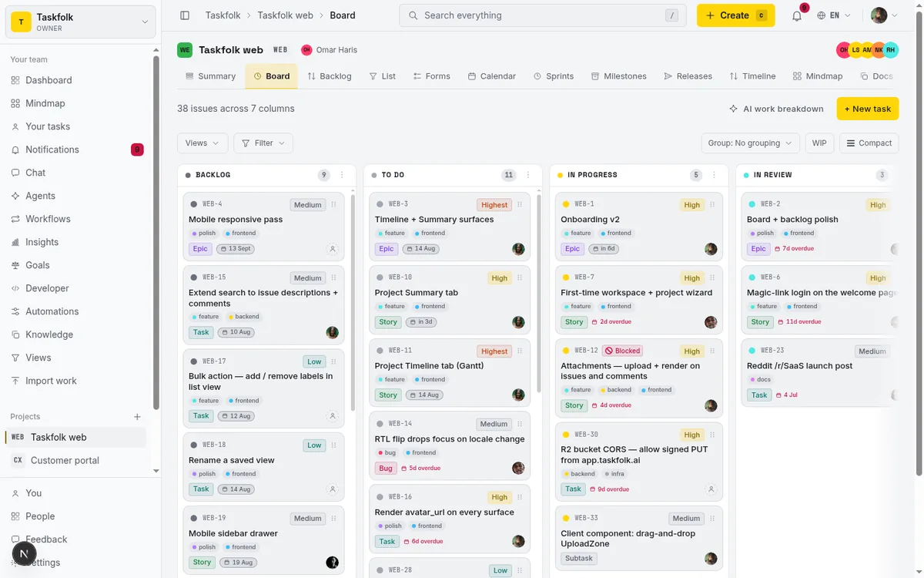This screenshot has width=924, height=578.
Task: Open the user avatar menu
Action: point(885,15)
